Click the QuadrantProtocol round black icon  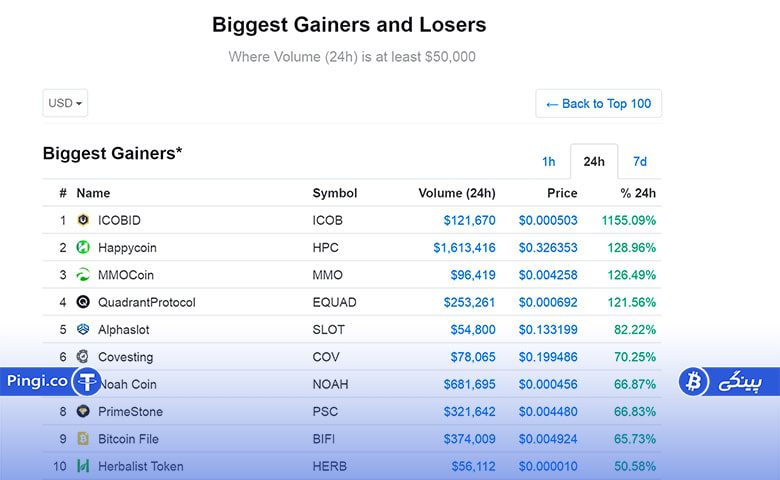tap(83, 302)
